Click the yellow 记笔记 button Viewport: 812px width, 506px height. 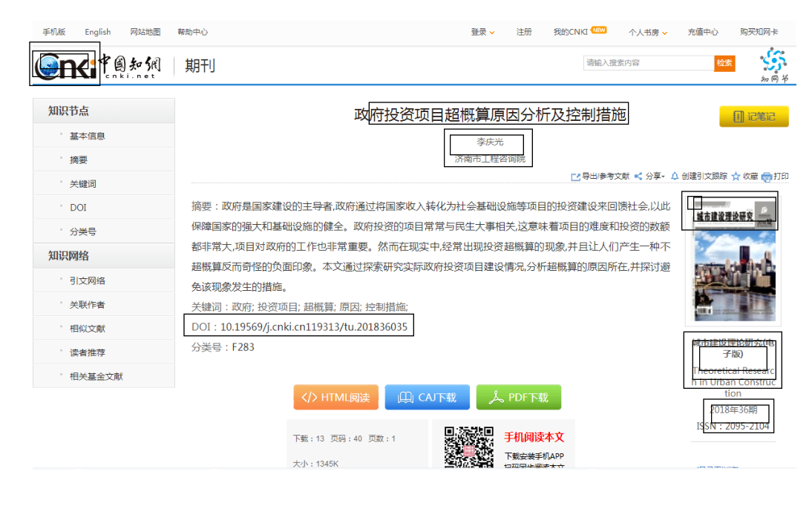pyautogui.click(x=753, y=116)
